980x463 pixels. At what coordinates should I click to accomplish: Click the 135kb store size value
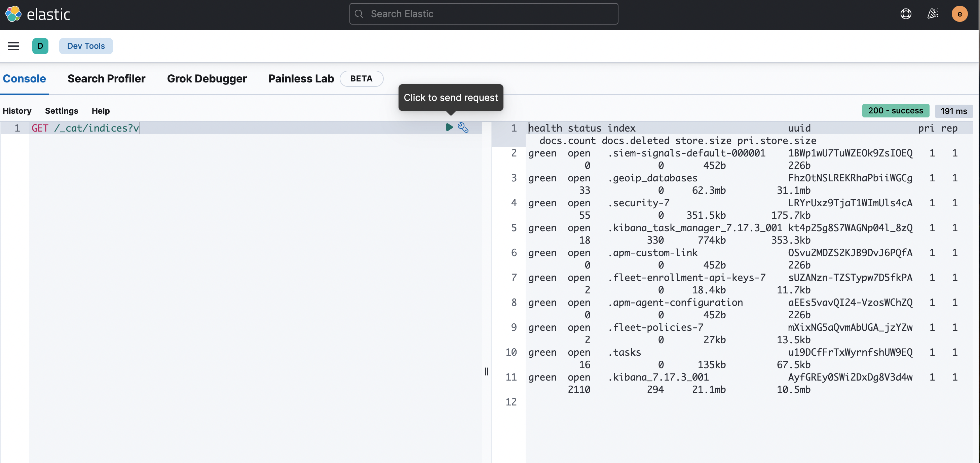coord(711,365)
